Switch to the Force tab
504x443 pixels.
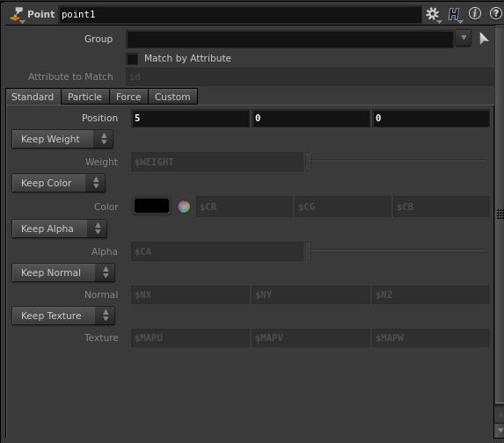coord(128,97)
